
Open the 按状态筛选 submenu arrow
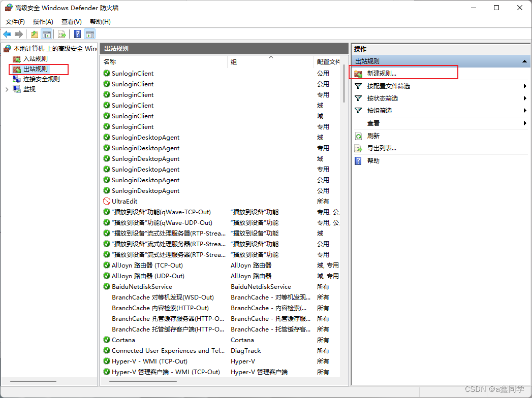click(x=525, y=98)
